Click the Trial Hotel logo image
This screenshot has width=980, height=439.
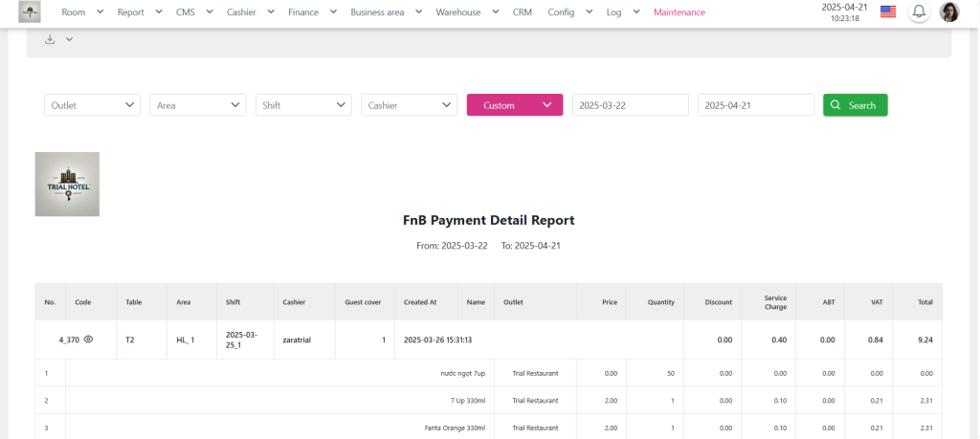[x=67, y=184]
